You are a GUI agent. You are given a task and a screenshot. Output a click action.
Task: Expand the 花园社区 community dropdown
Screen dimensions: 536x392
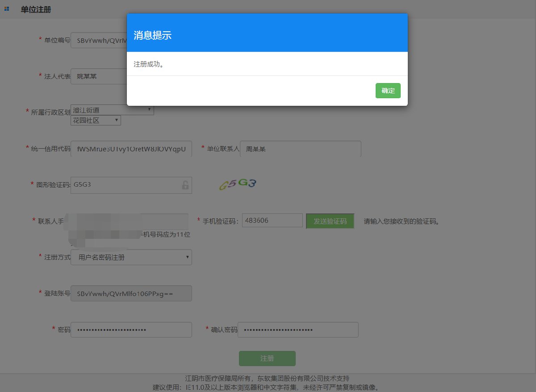pyautogui.click(x=96, y=121)
